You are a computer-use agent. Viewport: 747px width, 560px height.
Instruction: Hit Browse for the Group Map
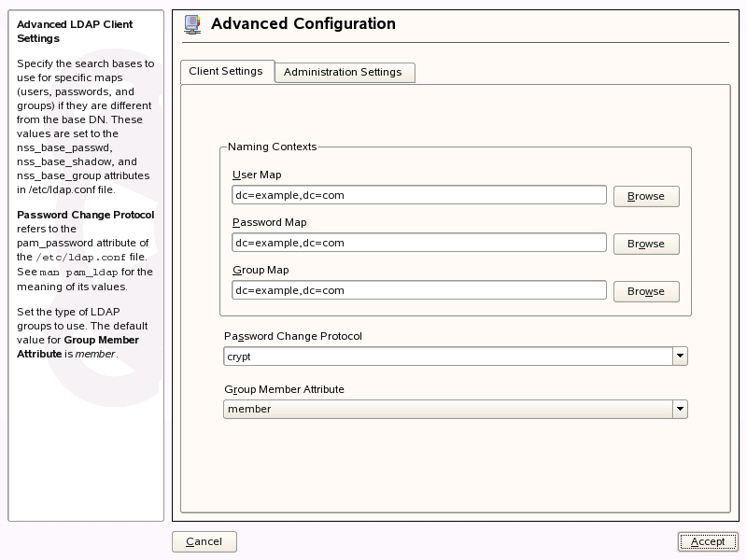645,291
